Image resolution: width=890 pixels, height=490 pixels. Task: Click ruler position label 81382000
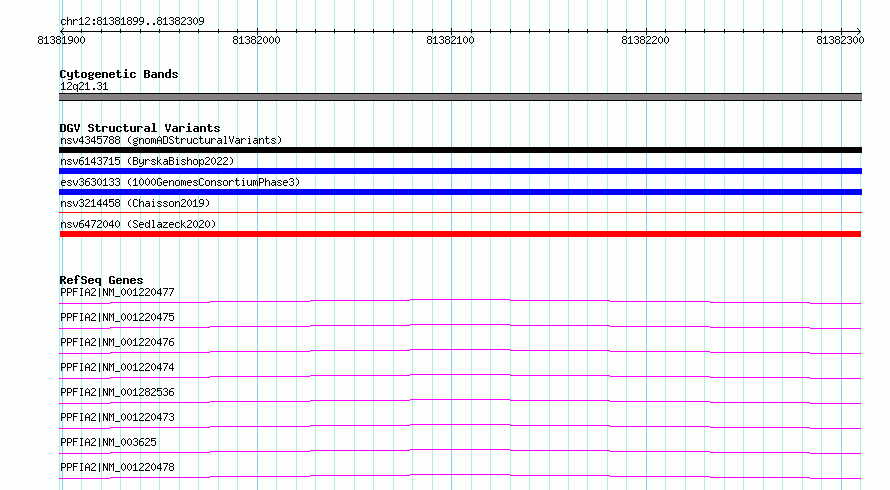click(257, 40)
